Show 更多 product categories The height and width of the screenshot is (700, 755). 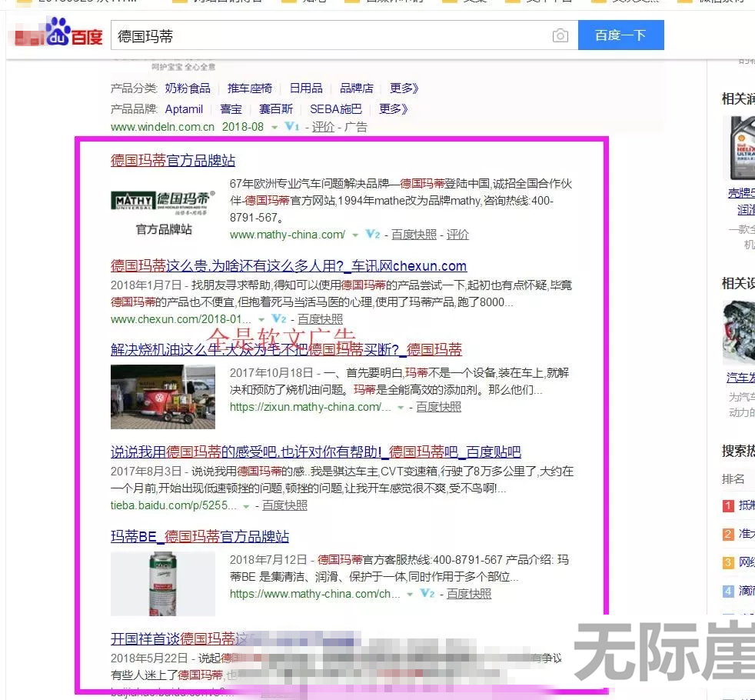[x=404, y=88]
